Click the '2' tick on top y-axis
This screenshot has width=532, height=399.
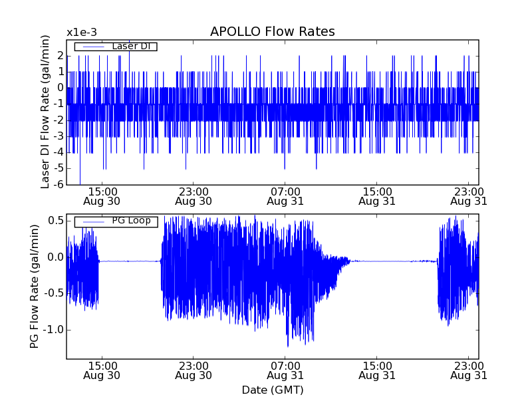[60, 55]
